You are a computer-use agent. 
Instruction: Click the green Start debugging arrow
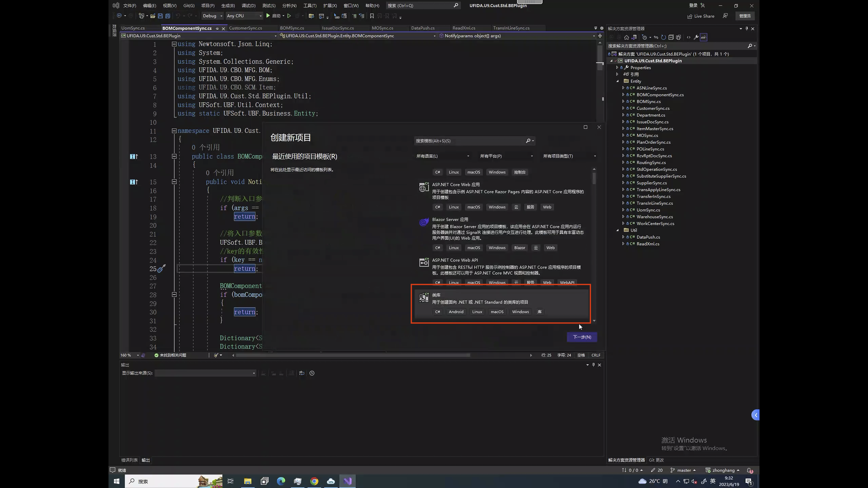pos(268,16)
